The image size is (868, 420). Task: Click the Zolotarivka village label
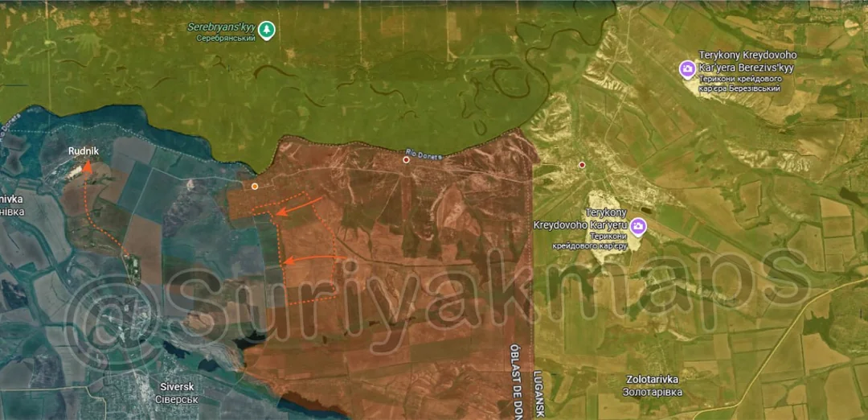tap(653, 385)
